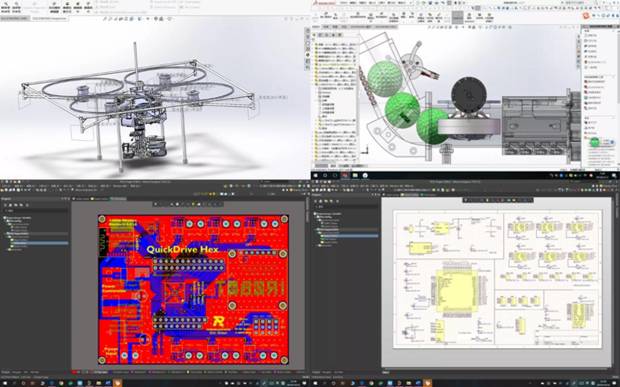Click the search field in the PCB Projects panel

point(36,211)
